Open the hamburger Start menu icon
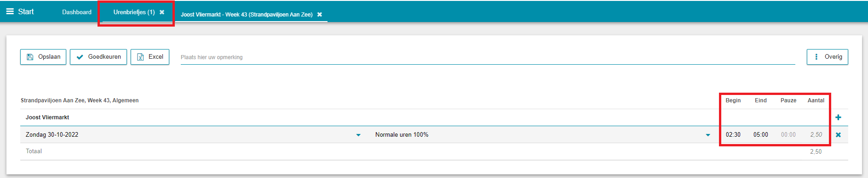 tap(10, 11)
